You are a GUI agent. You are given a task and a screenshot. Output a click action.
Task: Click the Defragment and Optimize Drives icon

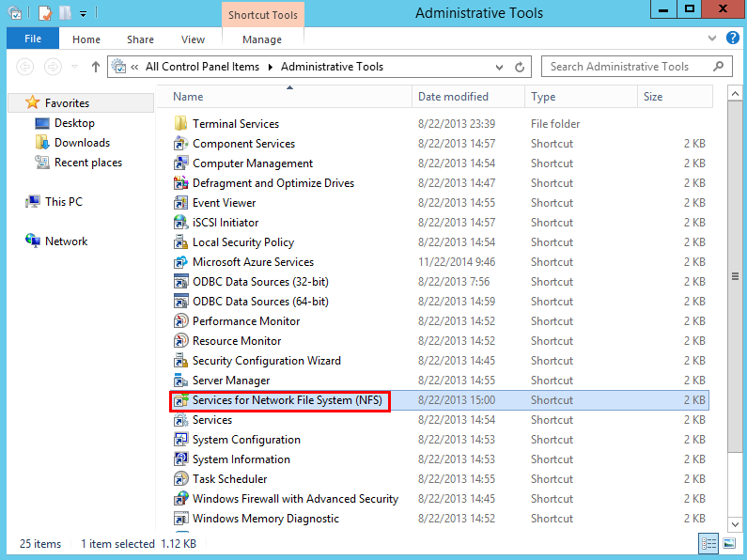click(x=180, y=183)
